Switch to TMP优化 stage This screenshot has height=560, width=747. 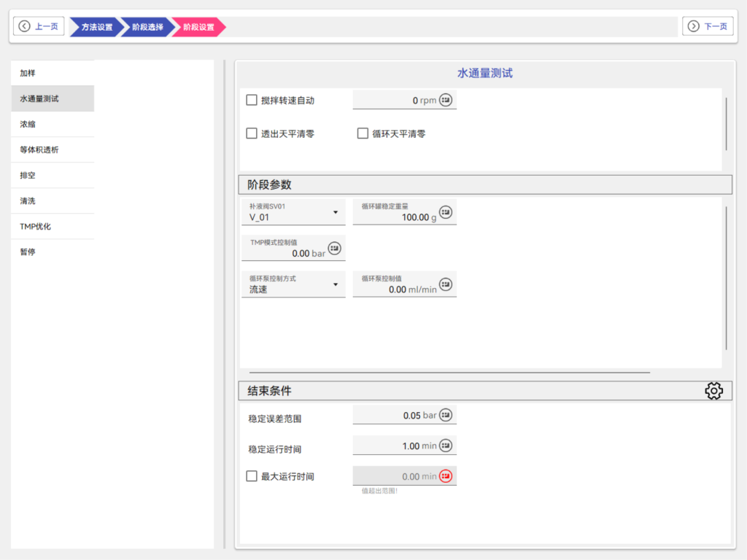tap(53, 226)
